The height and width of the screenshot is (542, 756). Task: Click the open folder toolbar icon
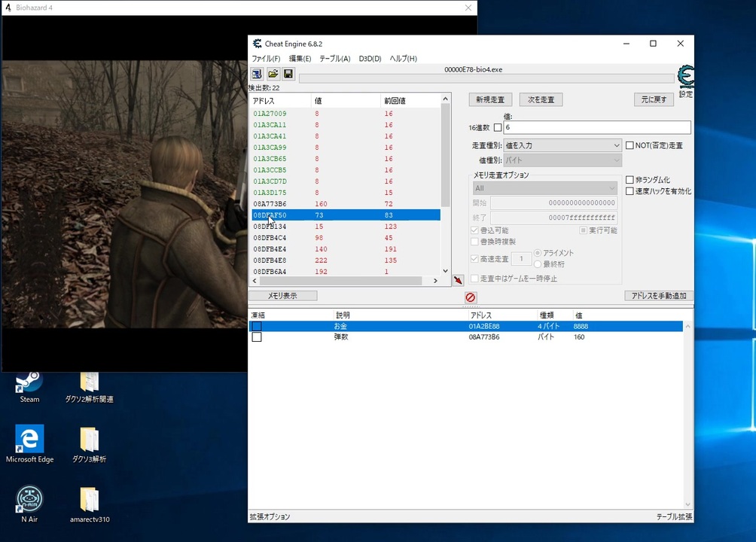(x=273, y=74)
